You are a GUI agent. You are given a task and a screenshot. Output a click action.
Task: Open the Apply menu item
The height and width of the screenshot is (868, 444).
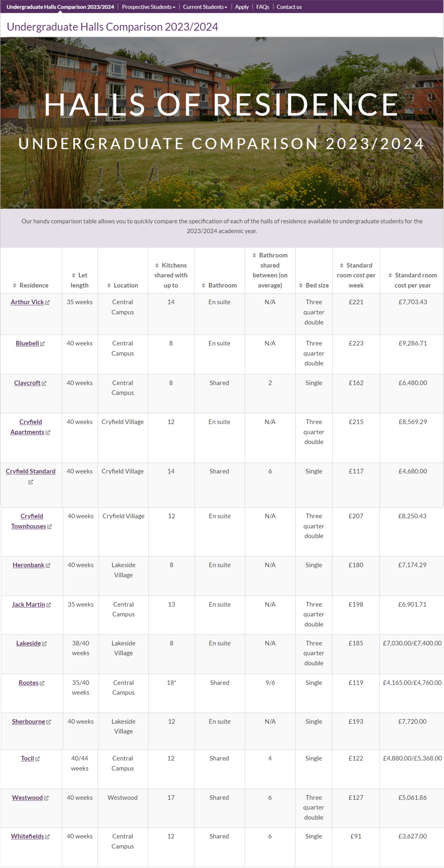242,7
